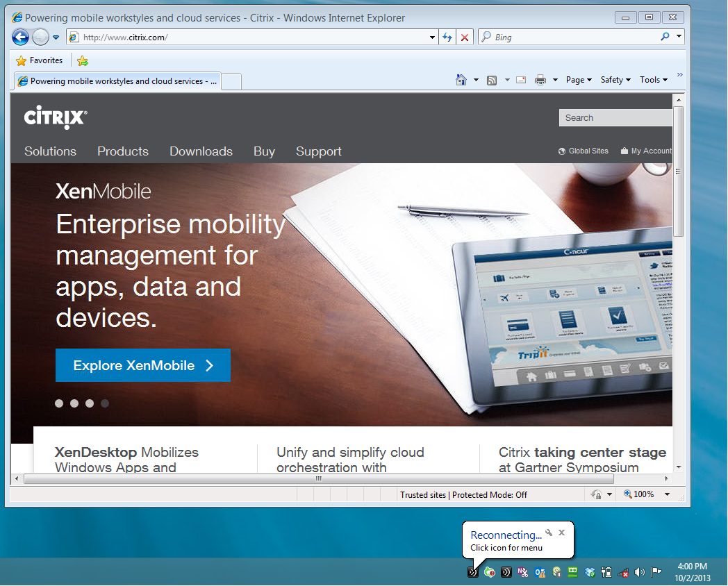This screenshot has height=586, width=728.
Task: Select the fourth carousel dot
Action: coord(105,403)
